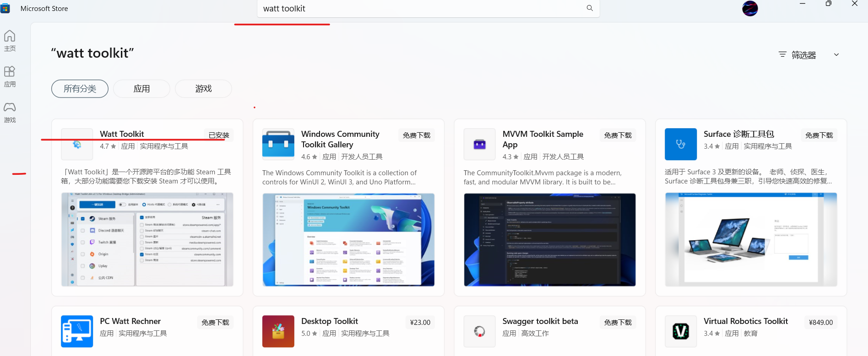Click the MVVM Toolkit Sample App icon
The image size is (868, 356).
coord(480,144)
